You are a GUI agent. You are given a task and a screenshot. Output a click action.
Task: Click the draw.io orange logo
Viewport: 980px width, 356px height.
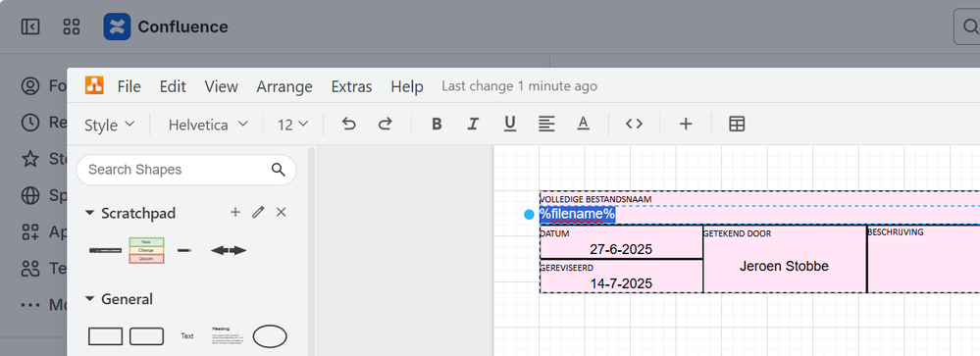click(94, 85)
